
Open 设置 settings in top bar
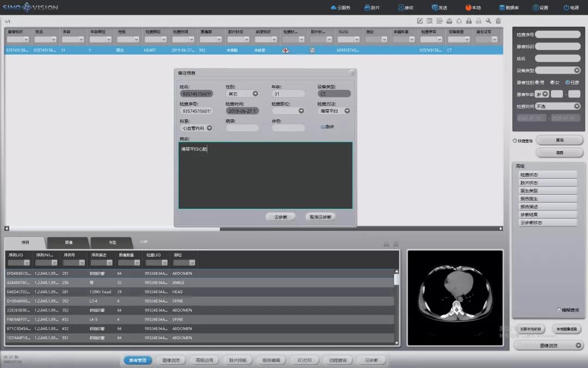pyautogui.click(x=540, y=8)
